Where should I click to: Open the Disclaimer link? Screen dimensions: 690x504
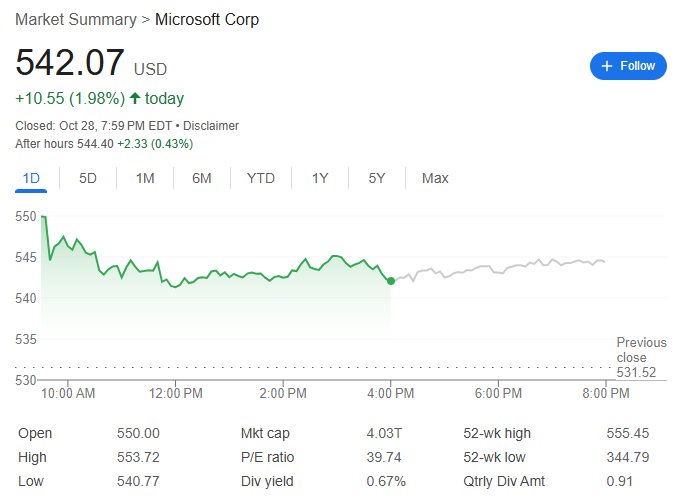click(212, 126)
